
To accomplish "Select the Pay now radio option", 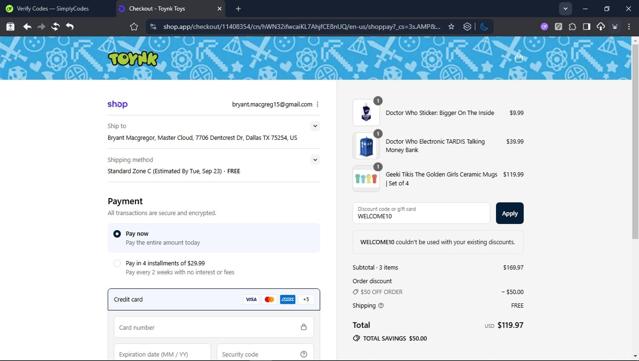I will pyautogui.click(x=117, y=234).
